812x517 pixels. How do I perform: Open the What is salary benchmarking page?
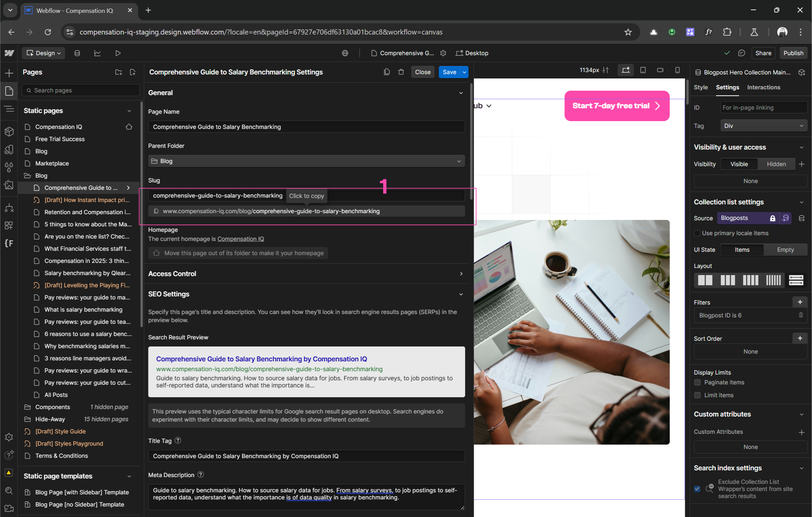pyautogui.click(x=83, y=310)
